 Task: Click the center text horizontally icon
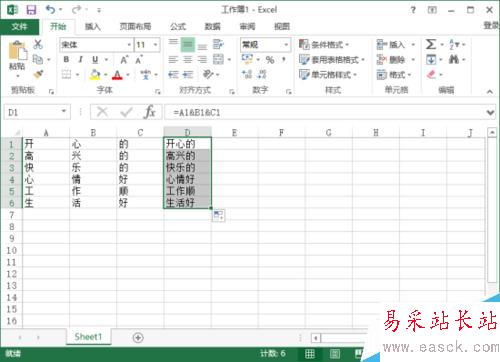coord(188,60)
